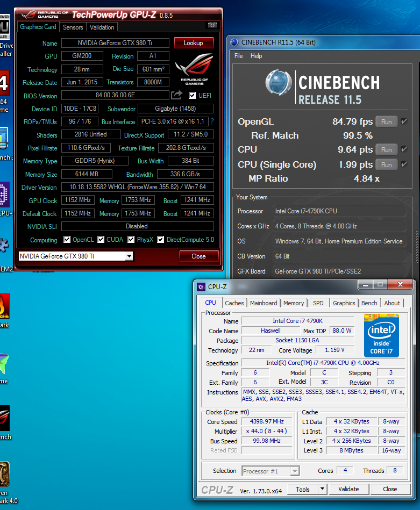Switch to the Graphics tab in CPU-Z

pos(344,303)
